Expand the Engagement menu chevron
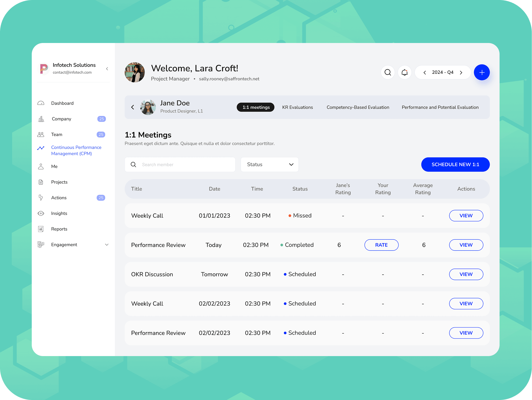The height and width of the screenshot is (400, 532). (x=107, y=245)
